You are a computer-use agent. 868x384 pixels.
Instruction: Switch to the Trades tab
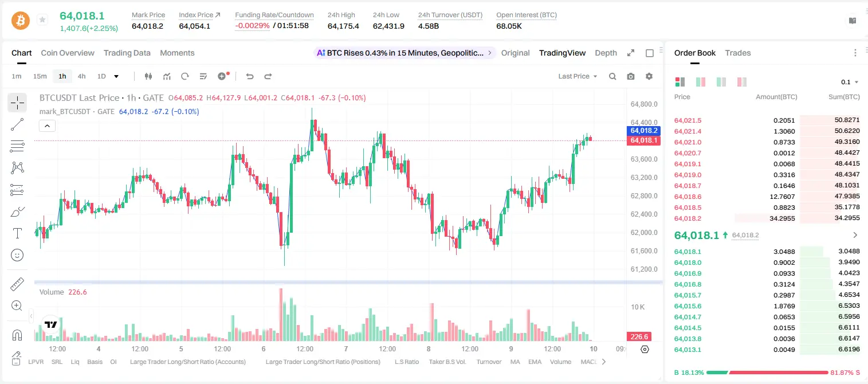coord(738,53)
